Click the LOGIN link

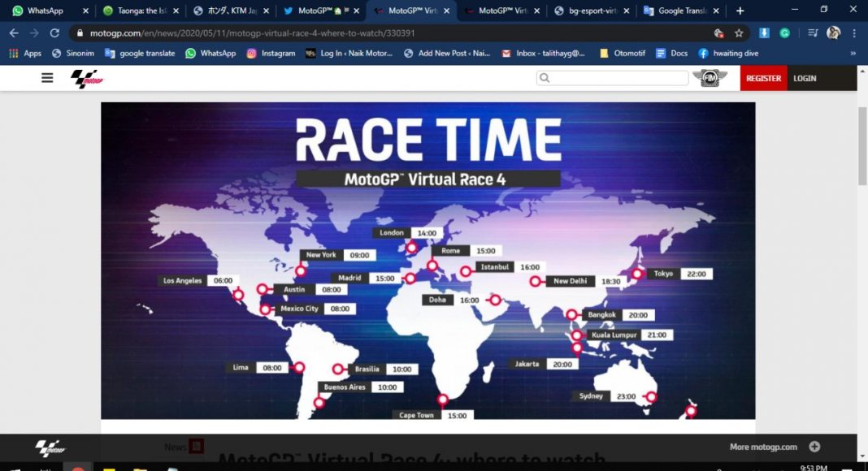coord(805,78)
